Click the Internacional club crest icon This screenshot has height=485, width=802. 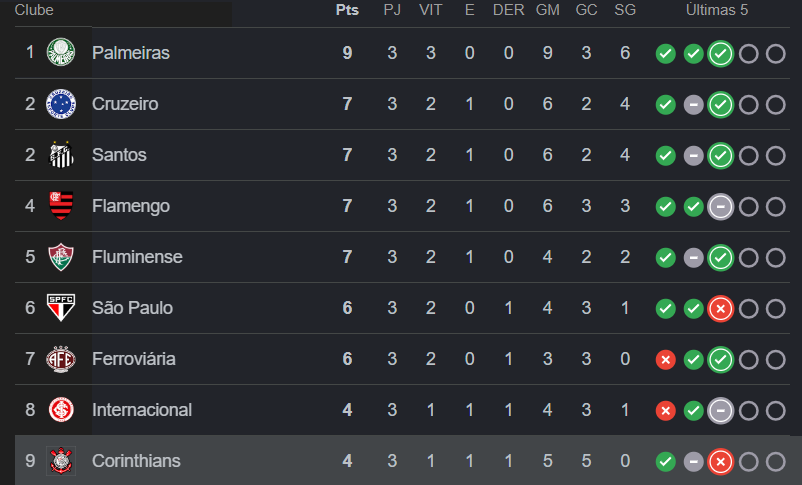click(61, 410)
